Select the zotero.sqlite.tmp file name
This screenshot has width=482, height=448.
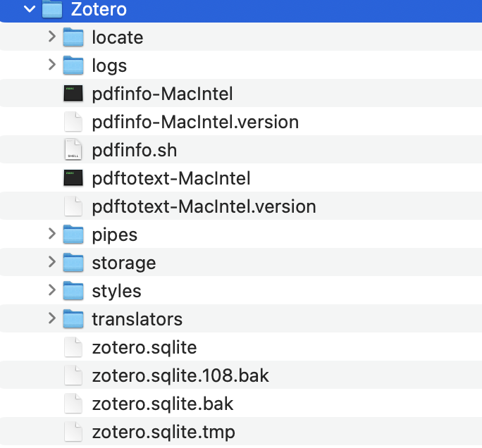click(163, 433)
